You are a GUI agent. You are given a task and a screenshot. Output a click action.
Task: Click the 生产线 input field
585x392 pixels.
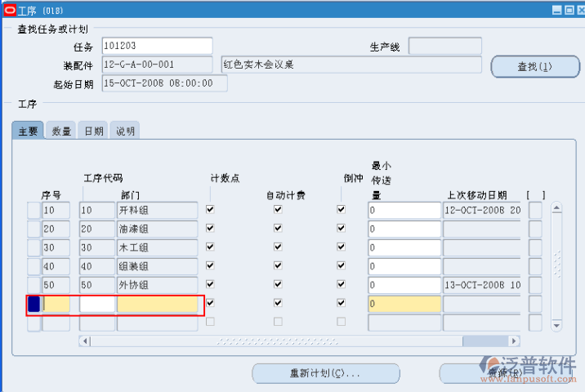click(445, 46)
